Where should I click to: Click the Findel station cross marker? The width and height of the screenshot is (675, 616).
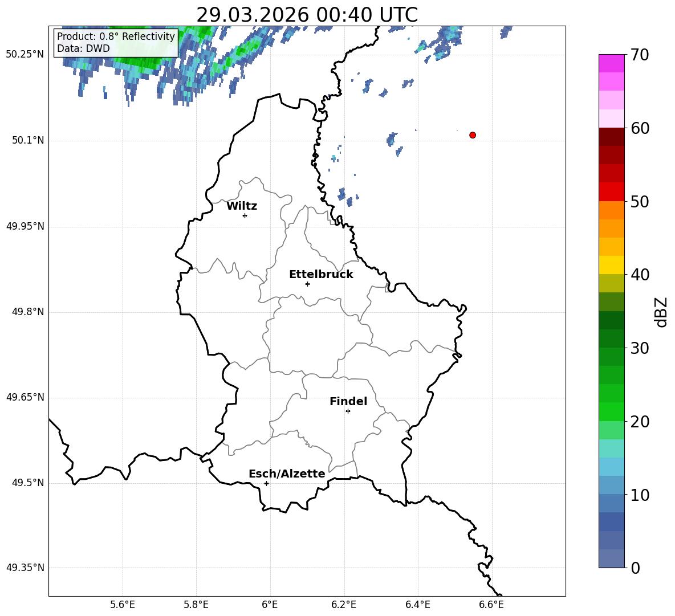[348, 411]
